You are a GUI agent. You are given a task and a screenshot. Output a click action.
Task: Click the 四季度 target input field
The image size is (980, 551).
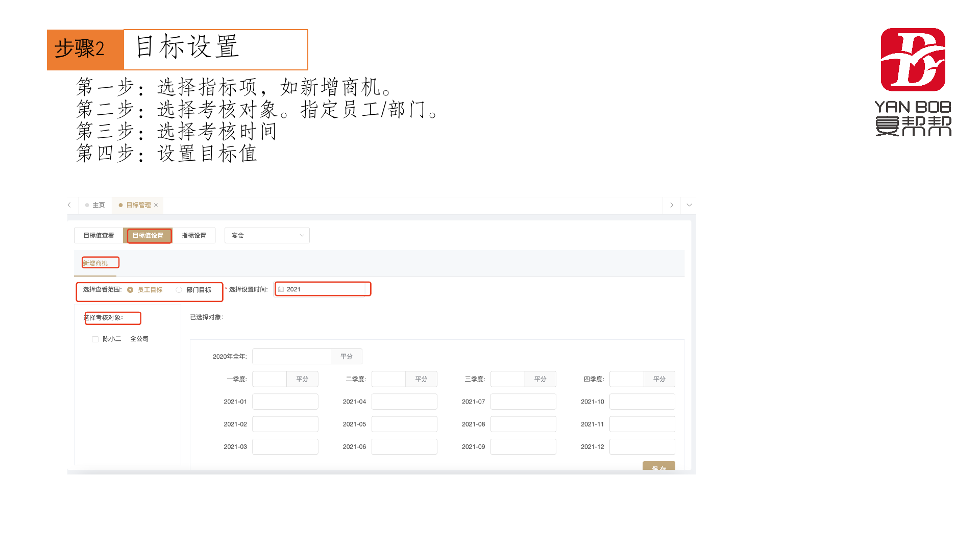point(626,379)
